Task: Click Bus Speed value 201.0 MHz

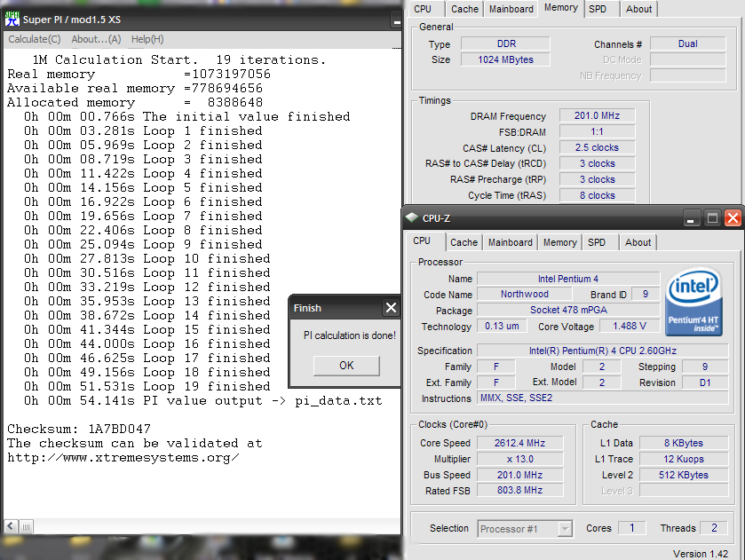Action: pyautogui.click(x=519, y=475)
